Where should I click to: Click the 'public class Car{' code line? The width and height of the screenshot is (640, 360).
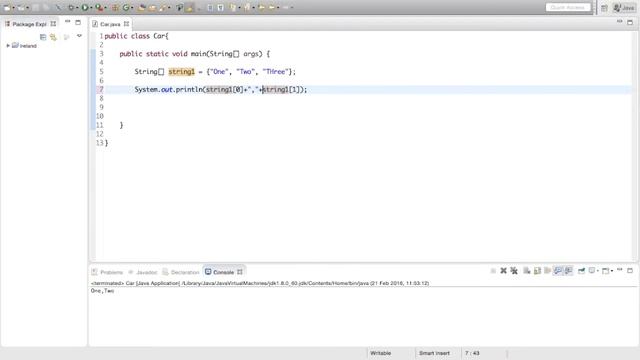click(136, 36)
